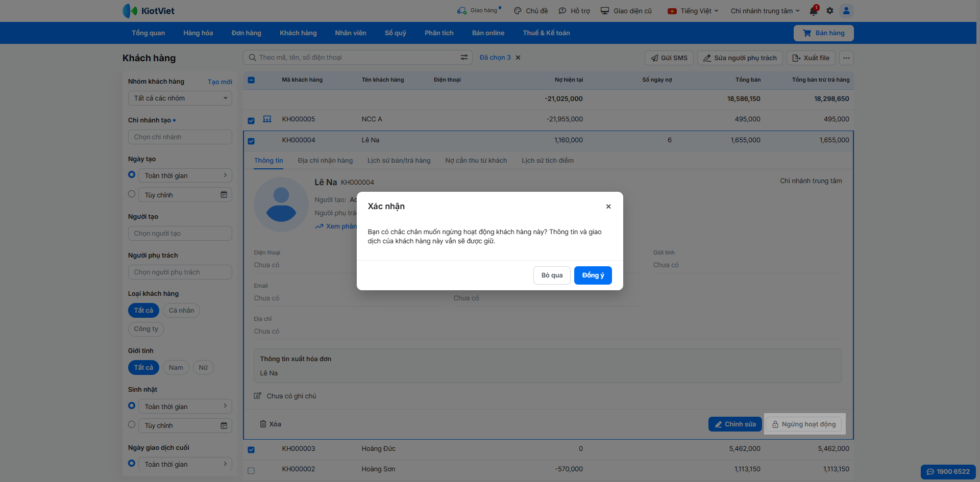Click the Bán hàng button
This screenshot has width=980, height=482.
coord(824,33)
